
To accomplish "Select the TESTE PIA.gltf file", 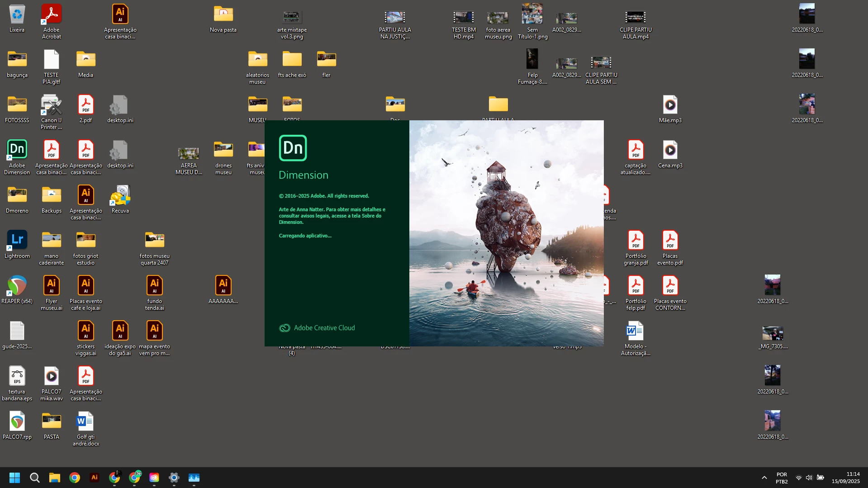I will tap(52, 67).
